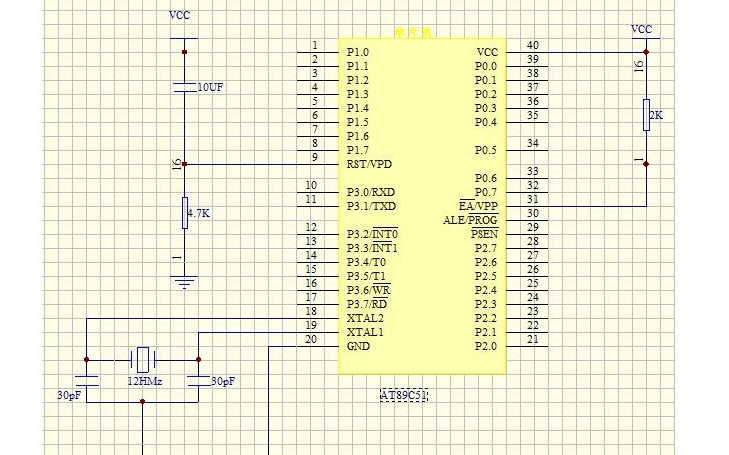Click the P3.3/INT1 pin name

click(x=372, y=248)
